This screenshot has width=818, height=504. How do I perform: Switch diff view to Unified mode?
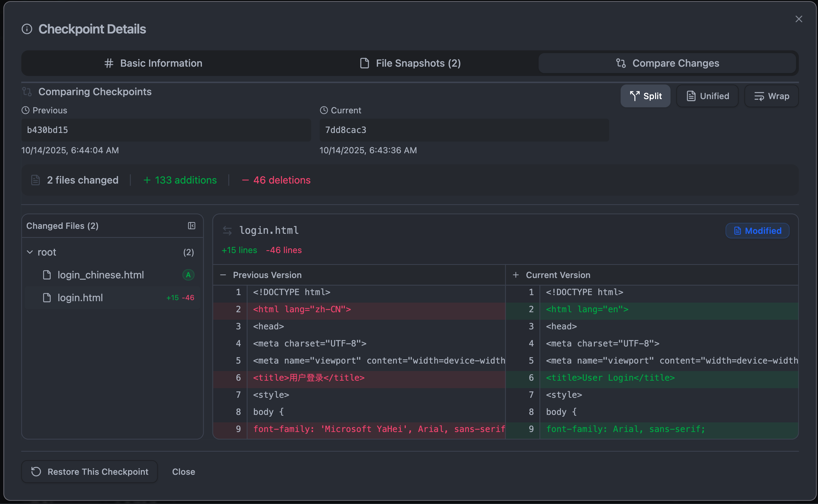[707, 96]
